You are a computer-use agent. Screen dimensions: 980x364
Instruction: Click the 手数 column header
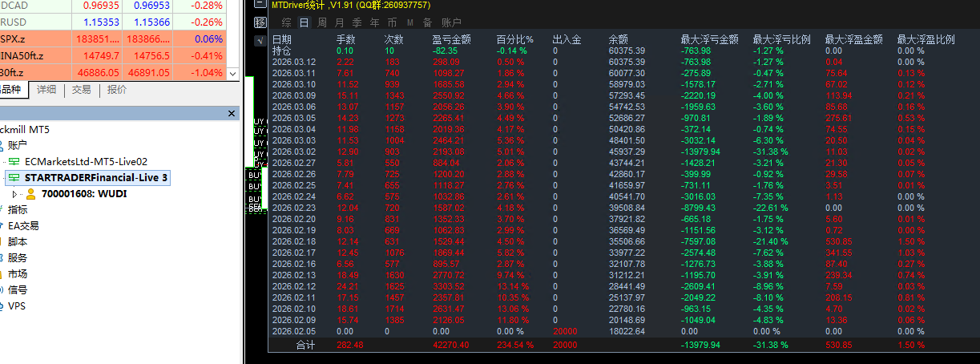[346, 39]
